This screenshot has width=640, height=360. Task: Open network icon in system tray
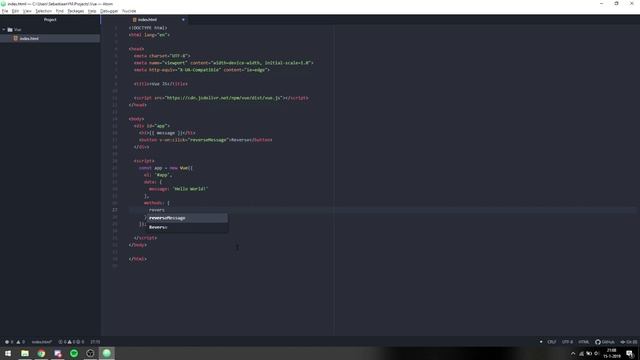pyautogui.click(x=581, y=353)
